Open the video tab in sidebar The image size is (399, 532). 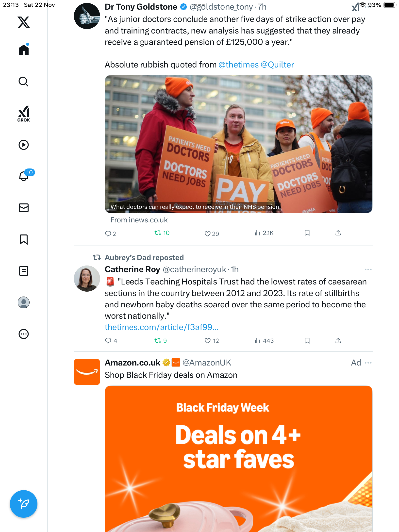coord(24,145)
